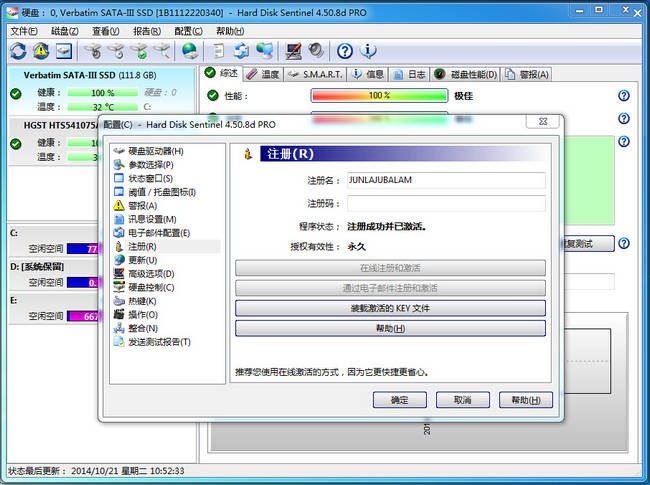Click C: free space bar
Viewport: 650px width, 485px height.
click(x=82, y=249)
